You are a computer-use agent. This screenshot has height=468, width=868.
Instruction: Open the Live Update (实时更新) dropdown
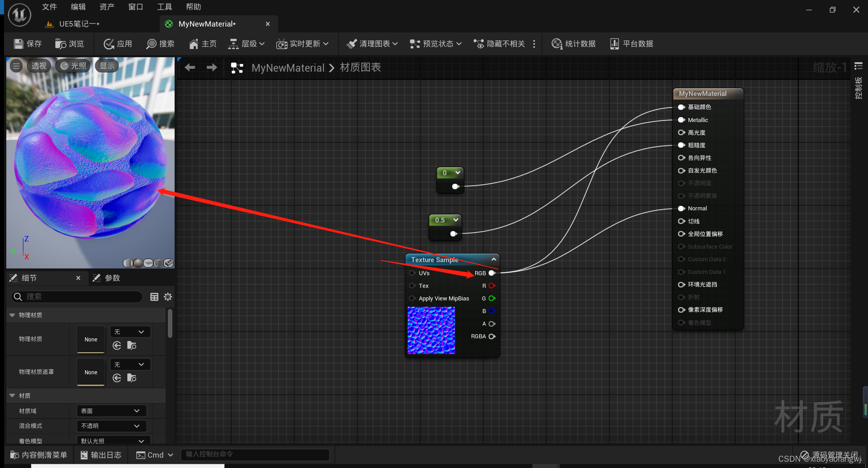tap(302, 44)
